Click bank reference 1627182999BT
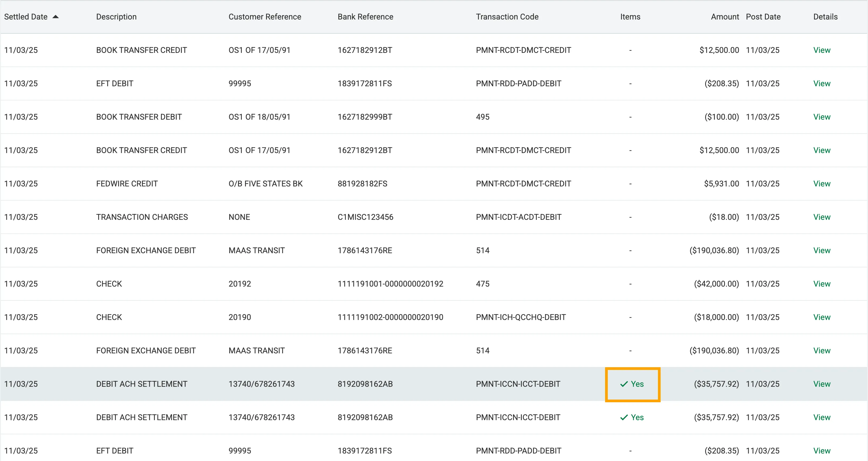This screenshot has width=868, height=461. 365,117
